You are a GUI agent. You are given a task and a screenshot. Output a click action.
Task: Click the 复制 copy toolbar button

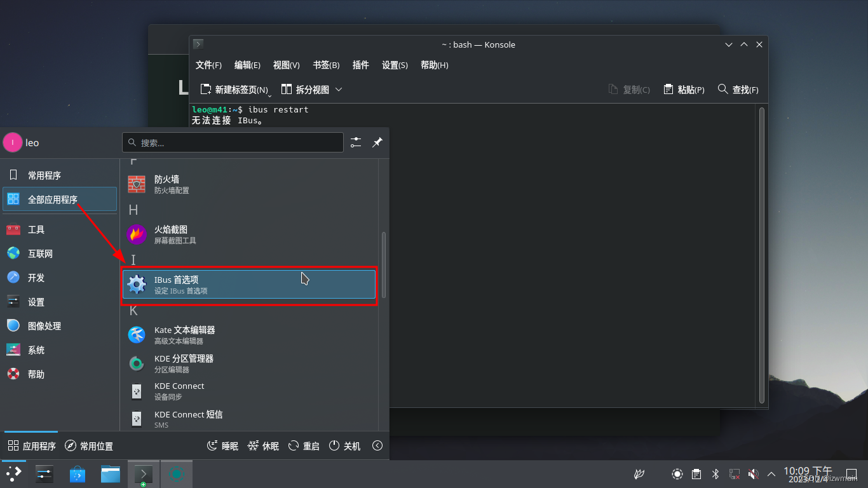(x=629, y=90)
